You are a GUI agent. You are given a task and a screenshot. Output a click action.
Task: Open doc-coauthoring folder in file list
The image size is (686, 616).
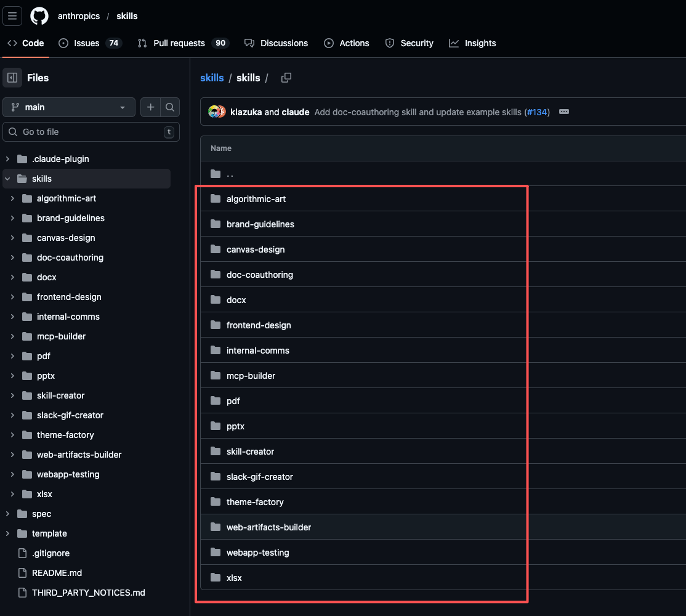pyautogui.click(x=260, y=275)
